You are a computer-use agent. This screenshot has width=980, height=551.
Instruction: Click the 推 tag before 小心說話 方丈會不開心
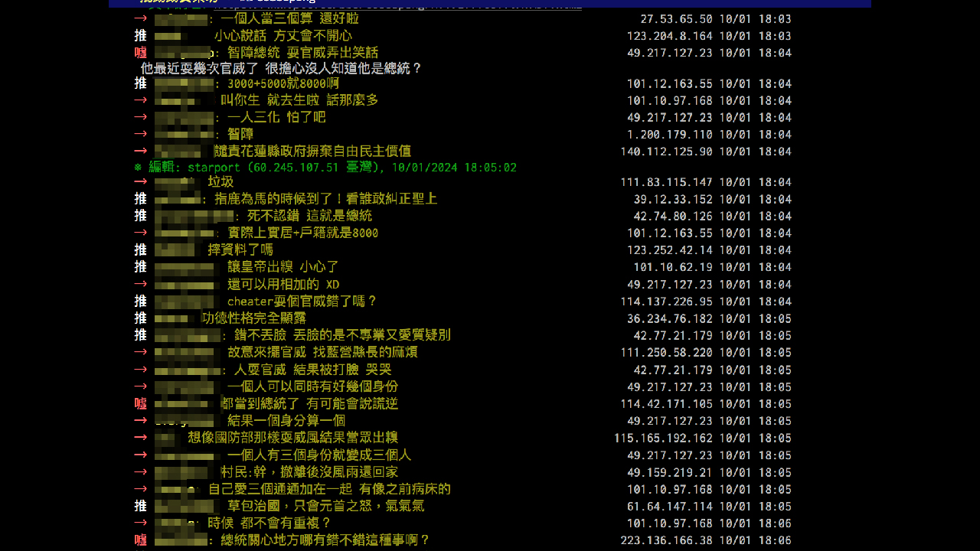click(141, 36)
